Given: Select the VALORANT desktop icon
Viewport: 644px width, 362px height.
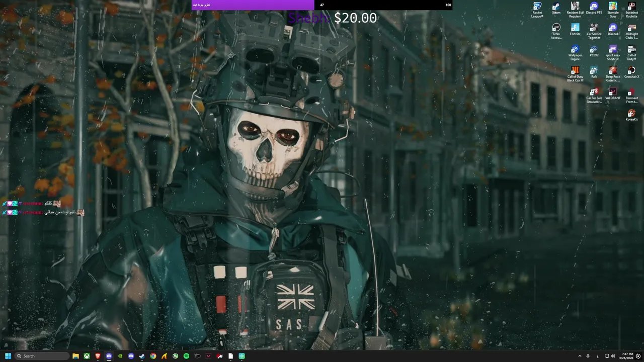Looking at the screenshot, I should tap(613, 94).
